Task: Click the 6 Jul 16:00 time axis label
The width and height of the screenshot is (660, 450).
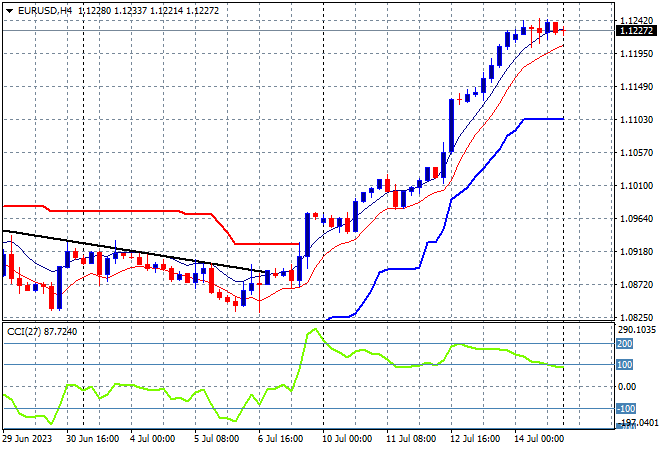Action: pyautogui.click(x=280, y=439)
